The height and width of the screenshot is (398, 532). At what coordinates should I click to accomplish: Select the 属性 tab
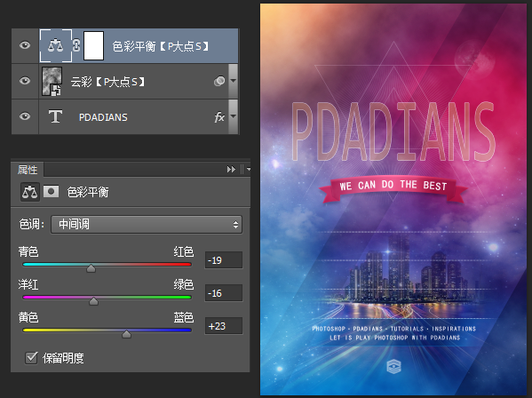pyautogui.click(x=28, y=170)
